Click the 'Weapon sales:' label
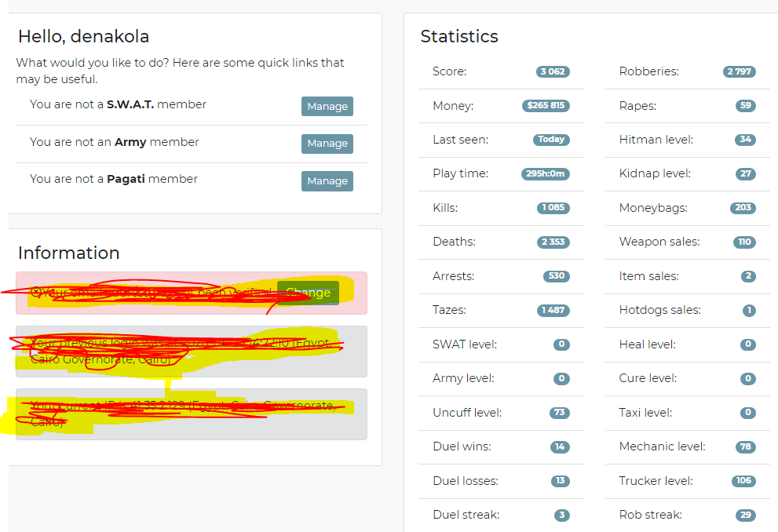This screenshot has height=532, width=778. (659, 242)
